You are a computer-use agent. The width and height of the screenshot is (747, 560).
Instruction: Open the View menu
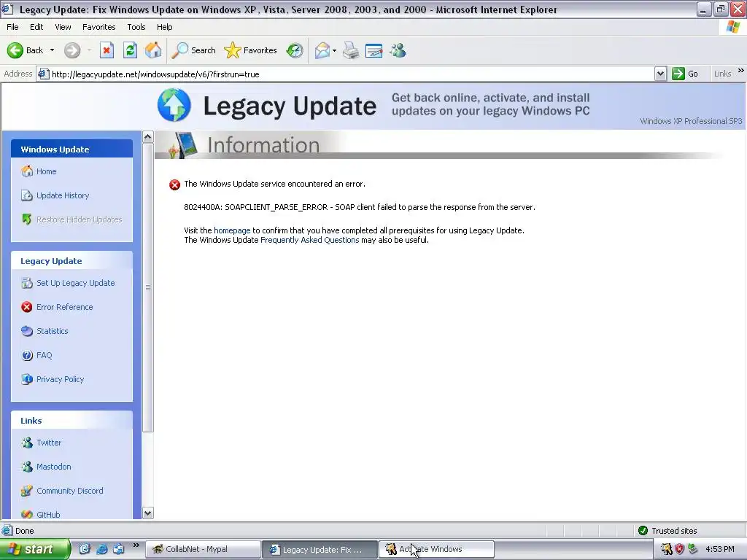tap(63, 27)
